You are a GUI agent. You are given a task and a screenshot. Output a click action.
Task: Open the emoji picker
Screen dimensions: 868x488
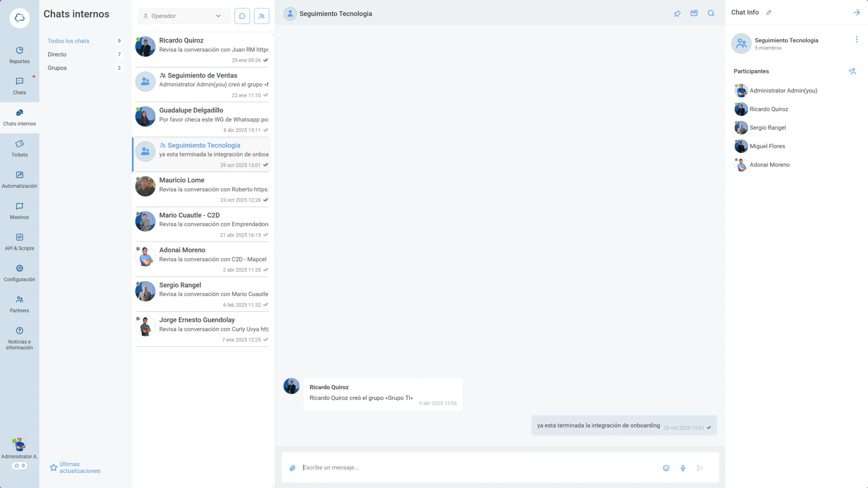(666, 468)
